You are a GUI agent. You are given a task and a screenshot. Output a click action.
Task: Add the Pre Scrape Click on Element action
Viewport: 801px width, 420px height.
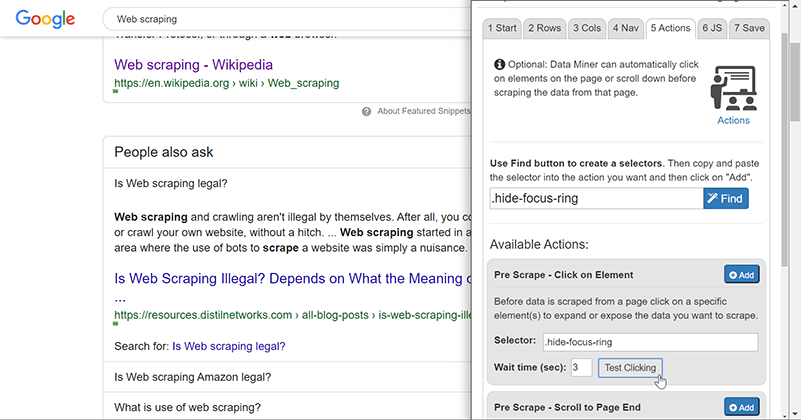click(741, 275)
